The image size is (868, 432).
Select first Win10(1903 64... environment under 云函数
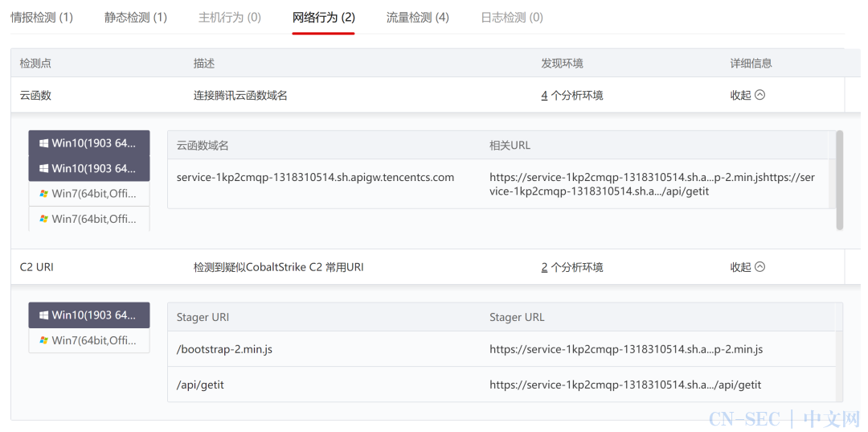(x=89, y=143)
